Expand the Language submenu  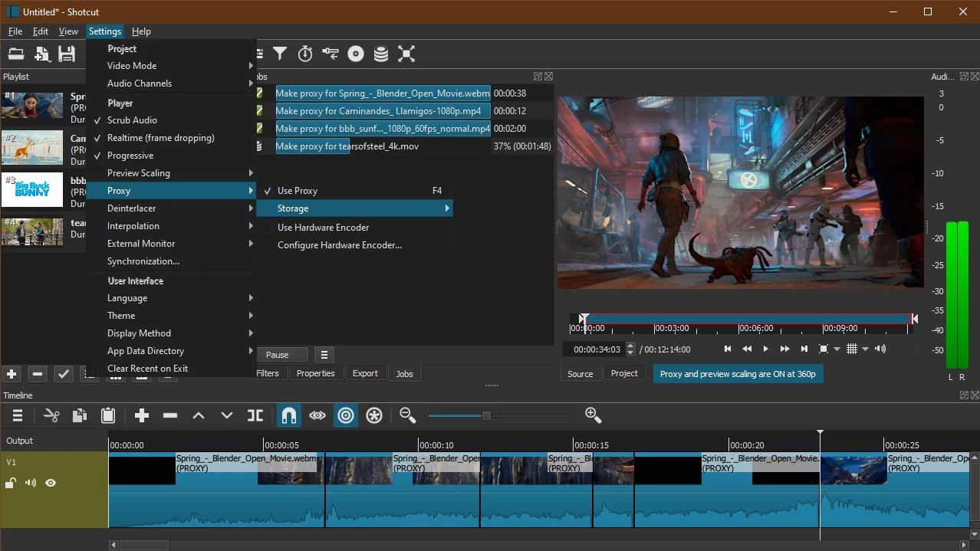[171, 298]
